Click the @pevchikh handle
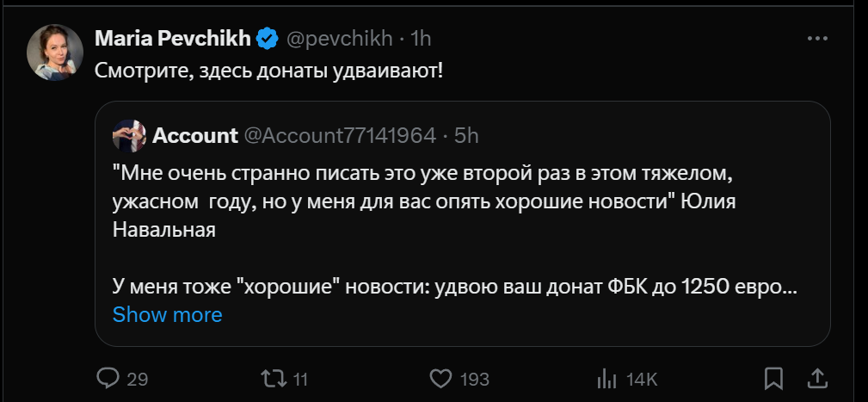Screen dimensions: 868x402 point(339,39)
